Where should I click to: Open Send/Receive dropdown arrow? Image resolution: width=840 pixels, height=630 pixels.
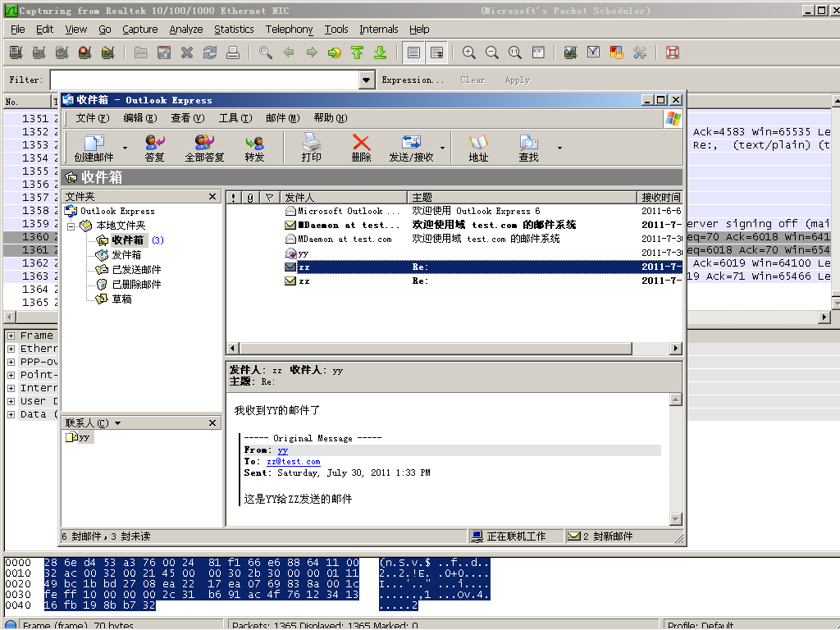pyautogui.click(x=442, y=148)
